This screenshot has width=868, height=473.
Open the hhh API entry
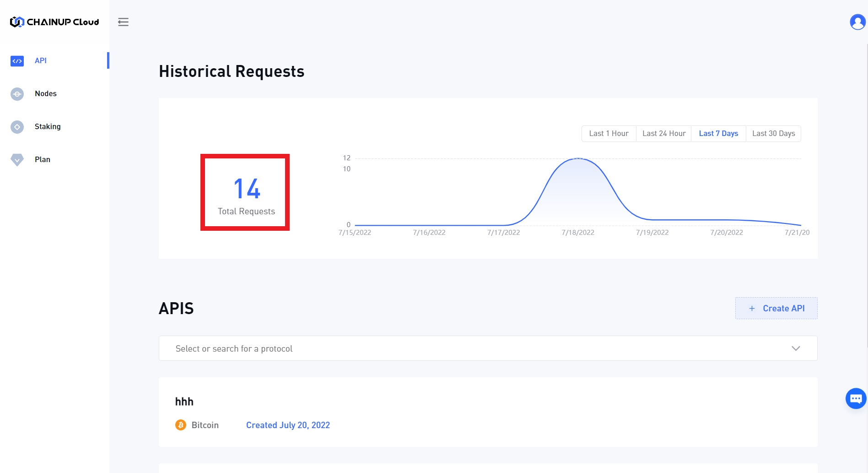tap(184, 402)
